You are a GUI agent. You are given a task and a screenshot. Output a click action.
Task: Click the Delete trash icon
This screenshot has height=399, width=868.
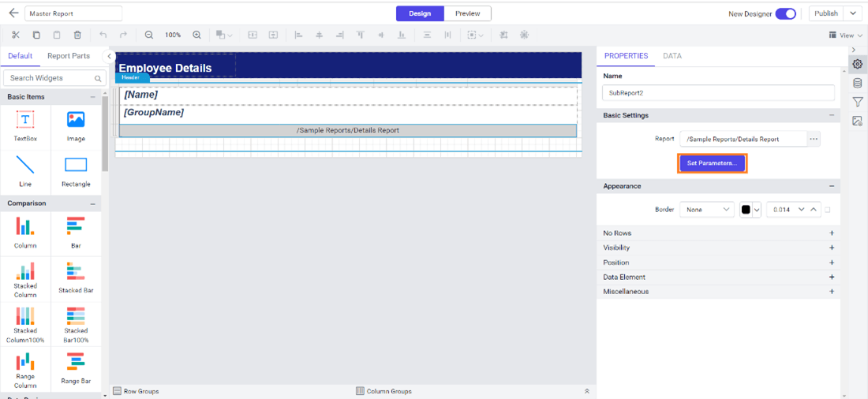(77, 35)
